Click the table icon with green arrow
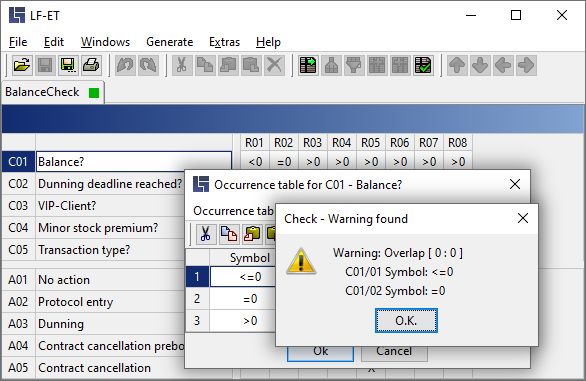This screenshot has height=381, width=586. click(308, 65)
